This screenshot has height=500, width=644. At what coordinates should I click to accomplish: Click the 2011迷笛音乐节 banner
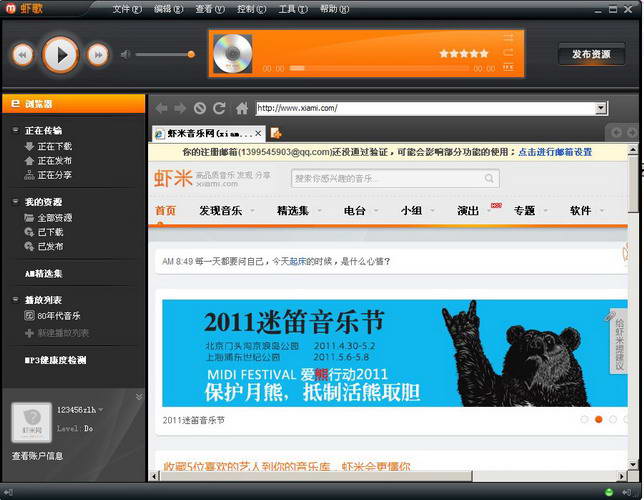tap(395, 353)
